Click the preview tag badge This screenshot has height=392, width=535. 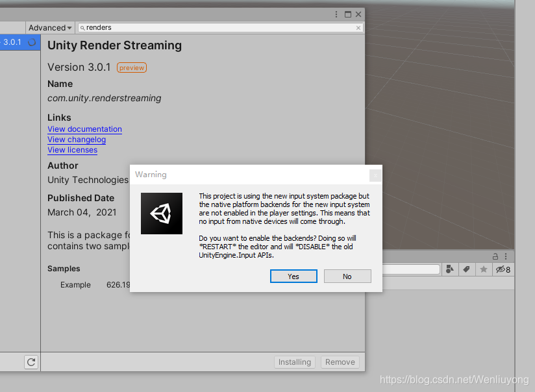(132, 67)
